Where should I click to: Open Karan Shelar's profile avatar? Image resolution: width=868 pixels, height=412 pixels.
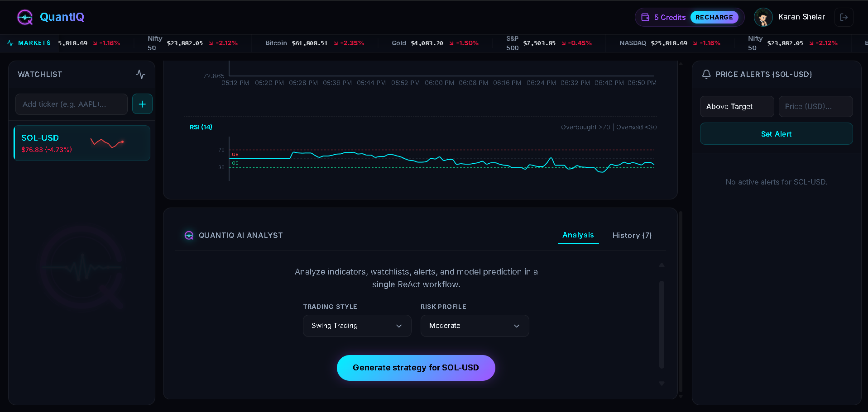763,17
